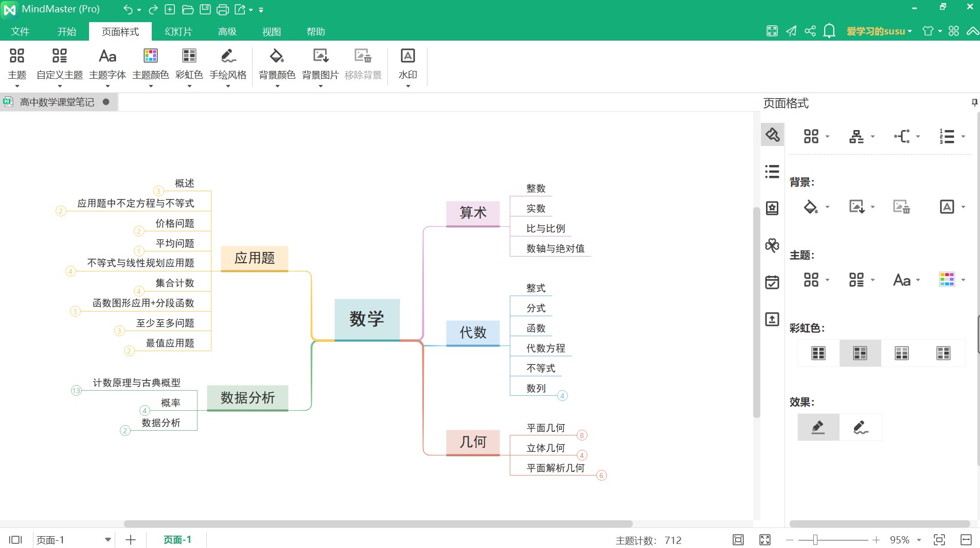980x548 pixels.
Task: Click the central 数学 topic node
Action: [x=367, y=319]
